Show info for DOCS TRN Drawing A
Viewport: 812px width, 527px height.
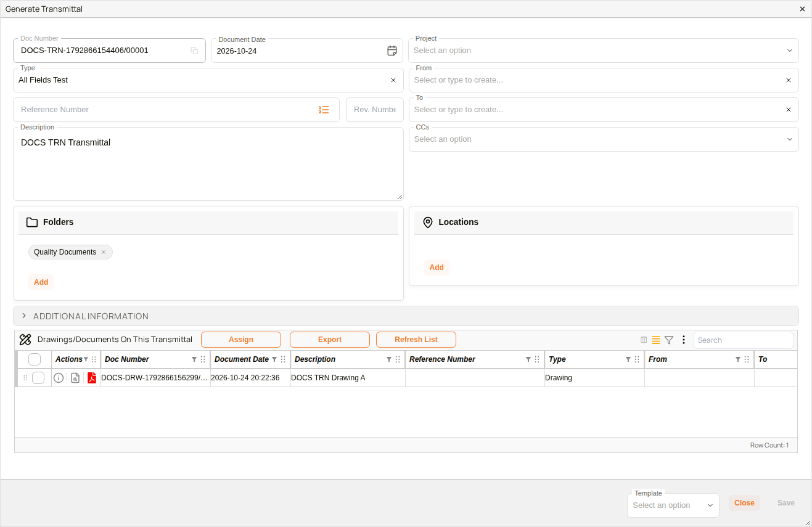click(x=59, y=378)
